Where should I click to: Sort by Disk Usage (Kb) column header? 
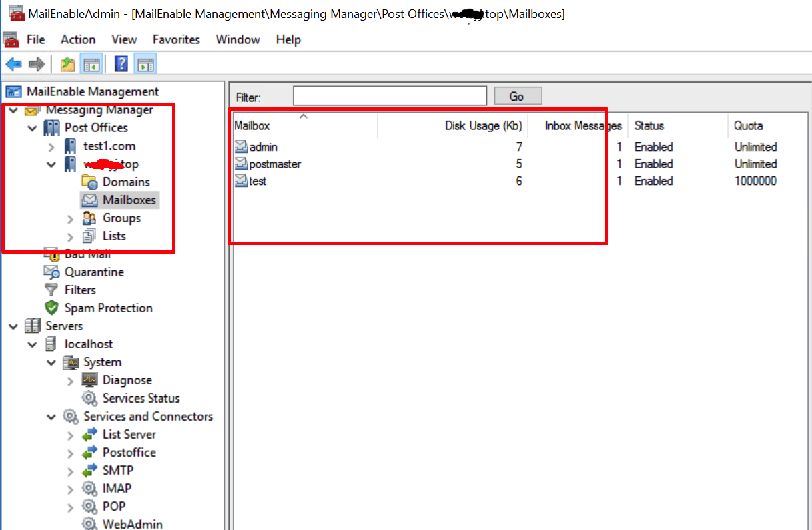[453, 125]
